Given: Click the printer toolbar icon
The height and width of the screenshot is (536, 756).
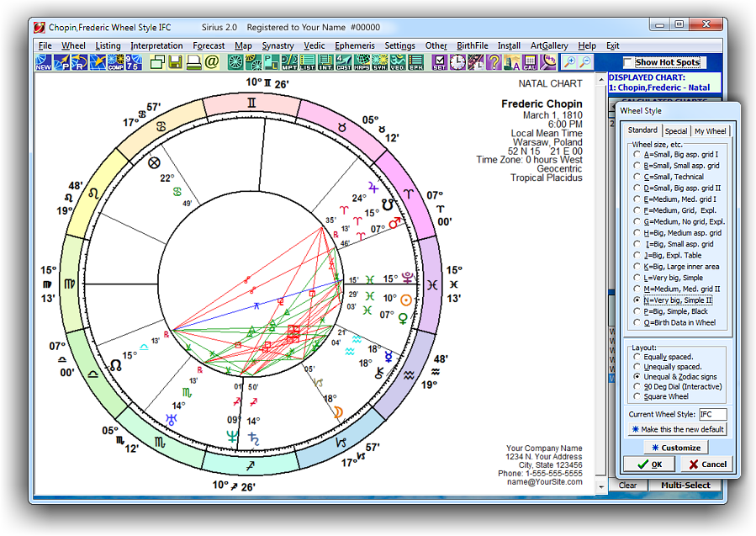Looking at the screenshot, I should coord(193,62).
